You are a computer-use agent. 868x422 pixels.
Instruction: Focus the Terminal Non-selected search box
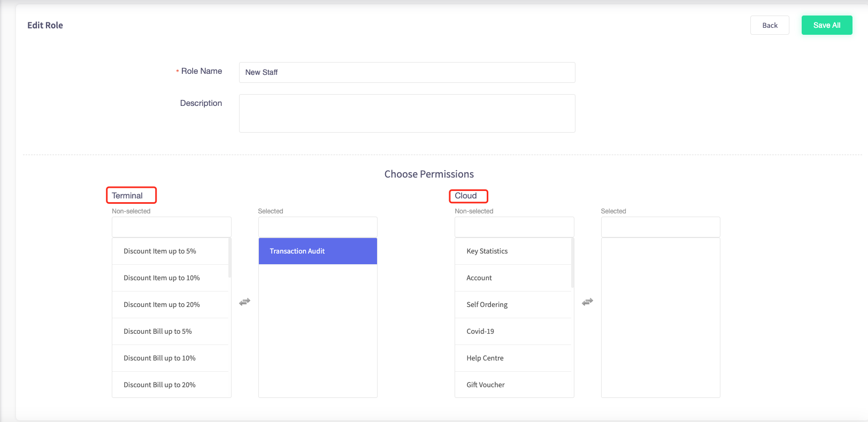tap(172, 227)
